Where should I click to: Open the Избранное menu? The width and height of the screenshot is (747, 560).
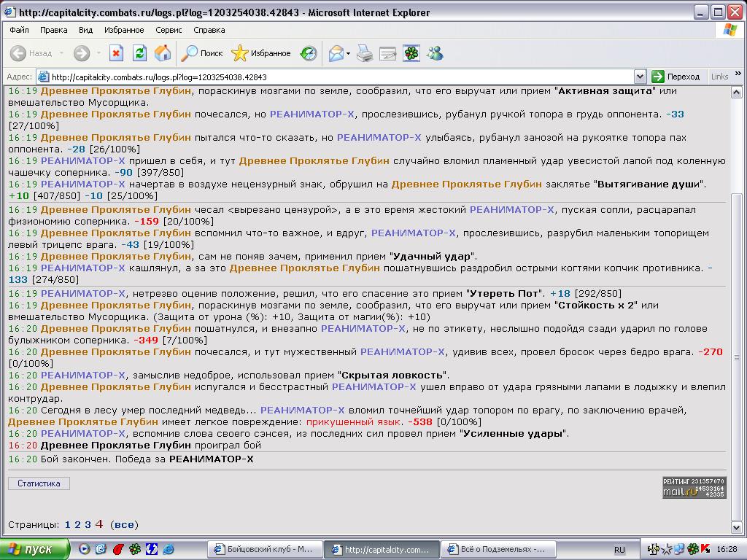tap(124, 30)
